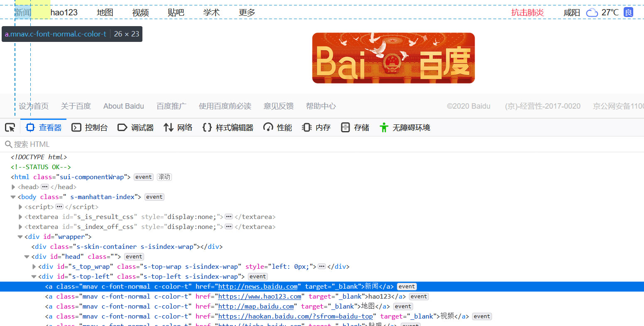Click the 咸阳 city weather label
This screenshot has height=326, width=644.
point(572,12)
